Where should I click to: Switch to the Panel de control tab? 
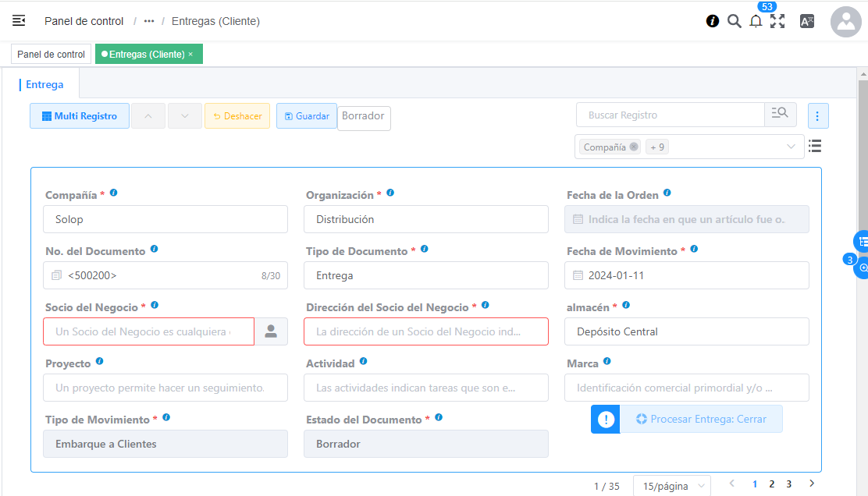tap(51, 55)
